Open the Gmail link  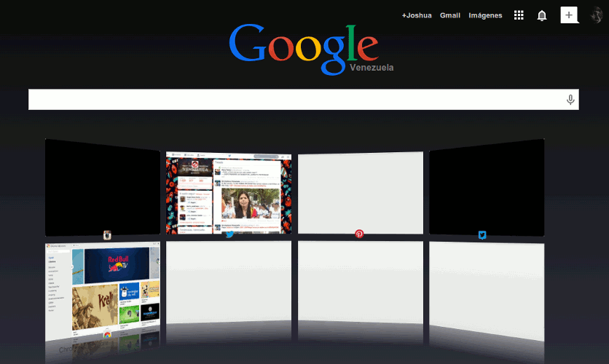pyautogui.click(x=449, y=15)
